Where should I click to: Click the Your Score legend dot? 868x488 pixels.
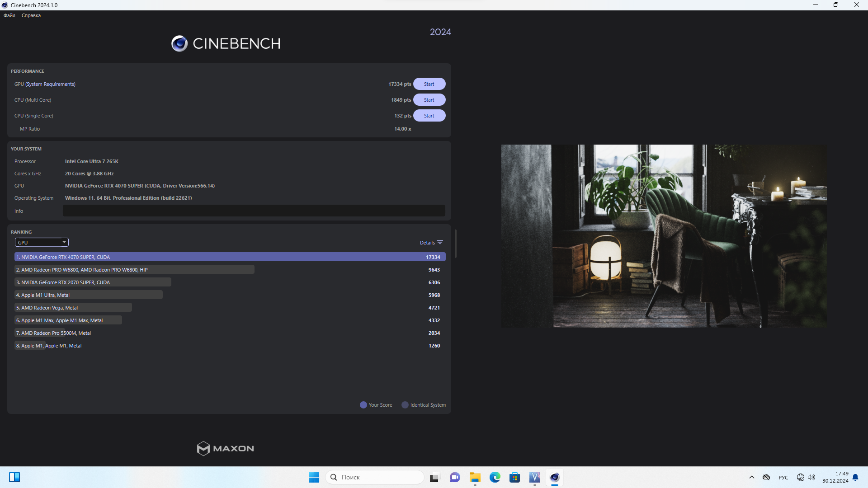363,405
